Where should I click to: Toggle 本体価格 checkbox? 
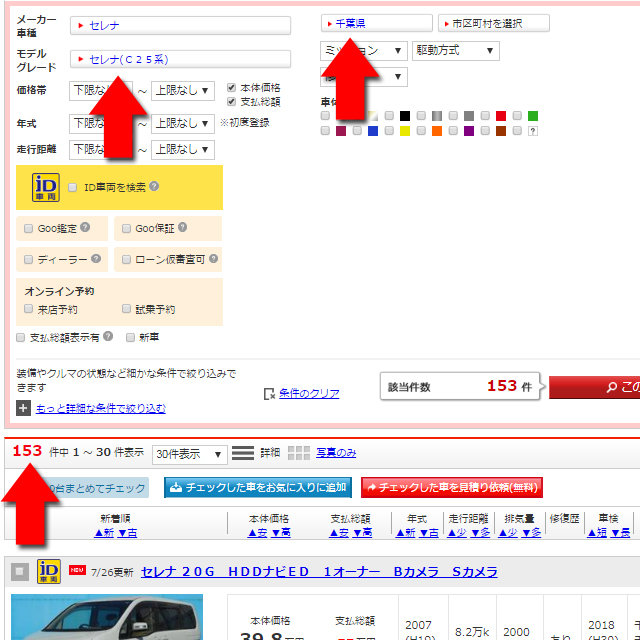231,87
